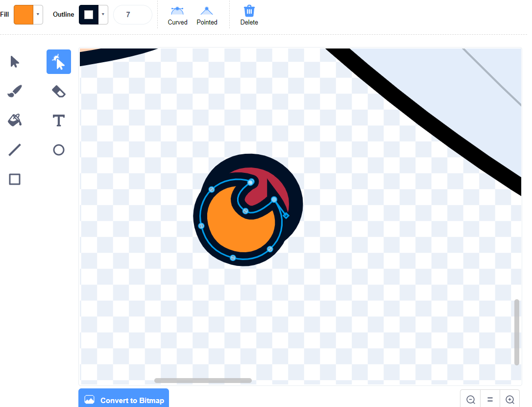Viewport: 532px width, 407px height.
Task: Open the Fill color dropdown
Action: 38,15
